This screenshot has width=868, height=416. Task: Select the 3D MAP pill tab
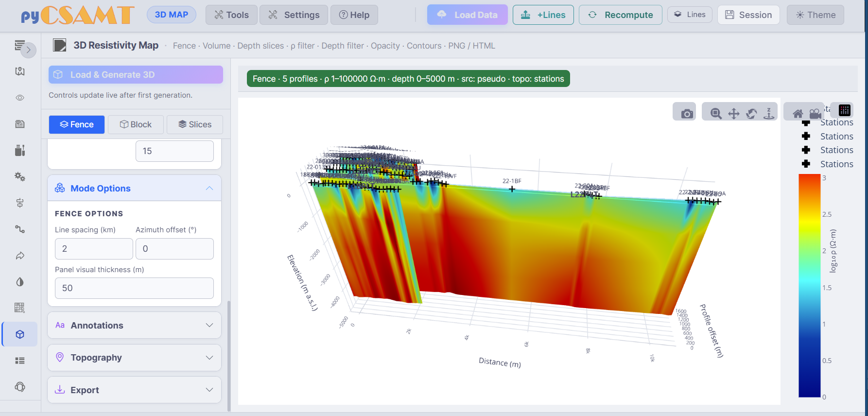pyautogui.click(x=172, y=15)
